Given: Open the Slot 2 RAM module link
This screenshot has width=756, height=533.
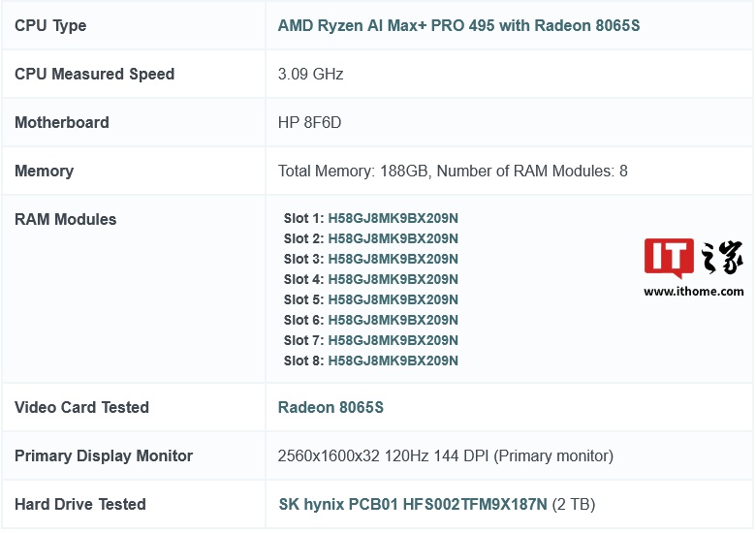Looking at the screenshot, I should coord(393,238).
